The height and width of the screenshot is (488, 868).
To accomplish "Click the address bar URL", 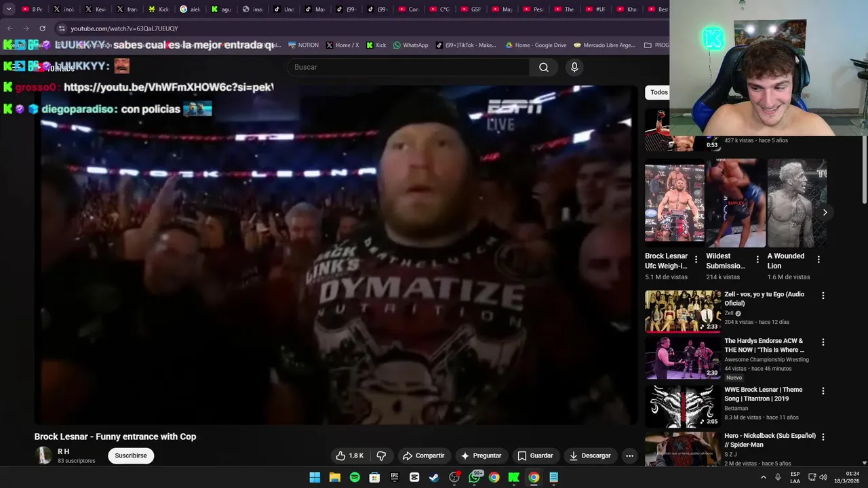I will coord(125,28).
